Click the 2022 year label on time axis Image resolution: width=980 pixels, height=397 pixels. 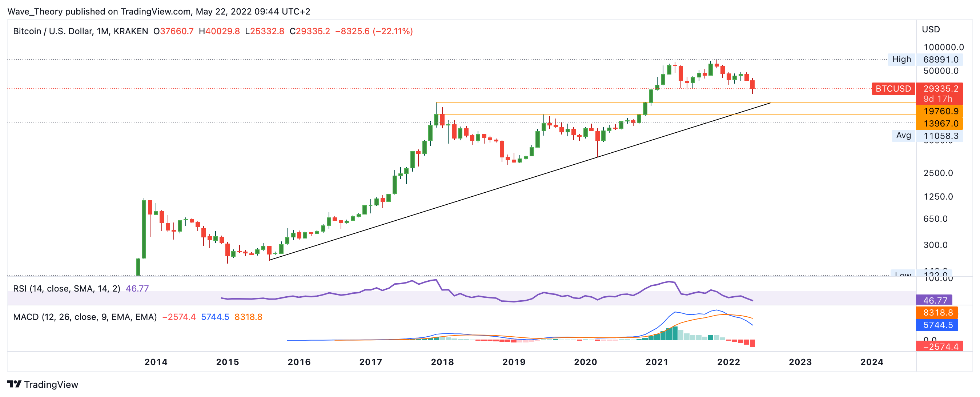pyautogui.click(x=728, y=362)
